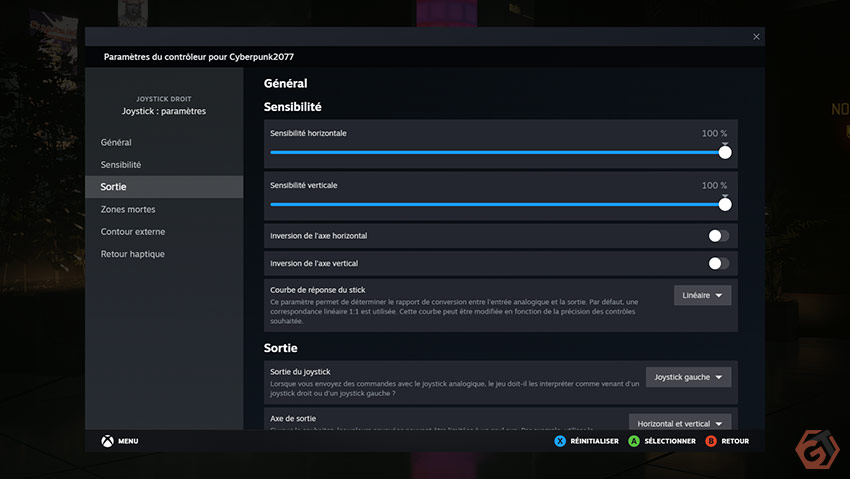This screenshot has height=479, width=850.
Task: Click the green A button icon for Sélectionner
Action: pos(634,441)
